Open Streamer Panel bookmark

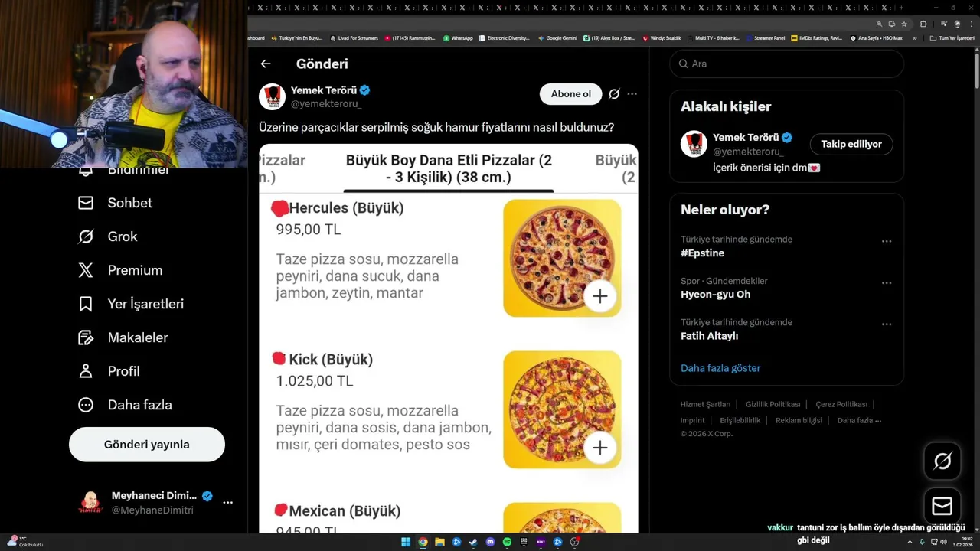point(765,38)
